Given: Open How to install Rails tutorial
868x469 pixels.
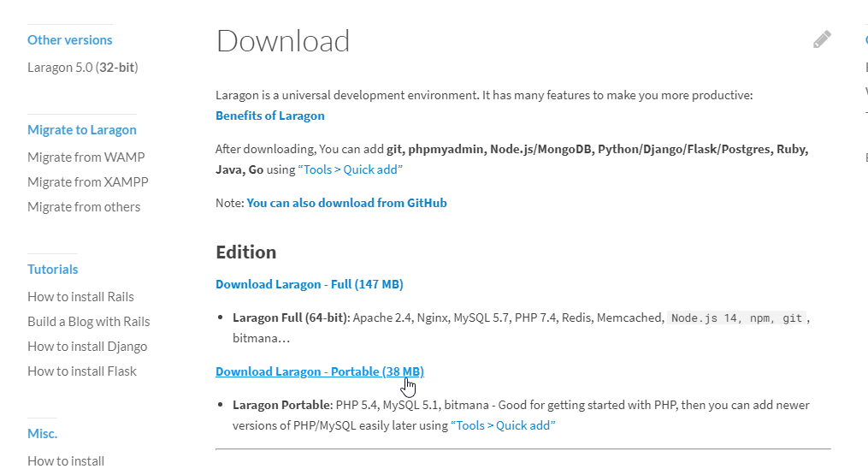Looking at the screenshot, I should (80, 296).
